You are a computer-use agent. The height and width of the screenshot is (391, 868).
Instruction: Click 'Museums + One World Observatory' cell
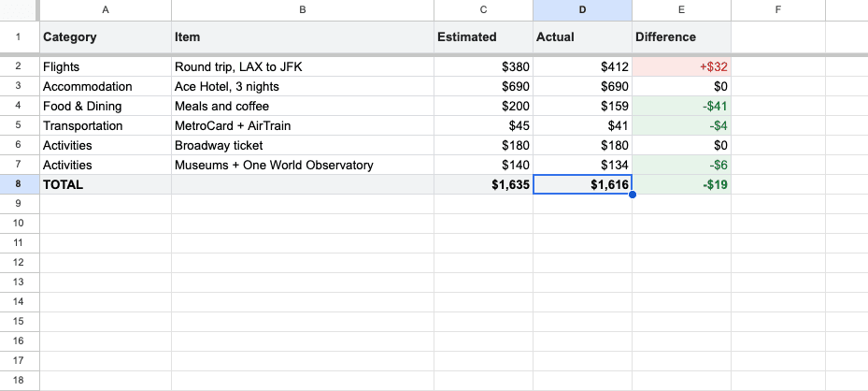(x=302, y=165)
